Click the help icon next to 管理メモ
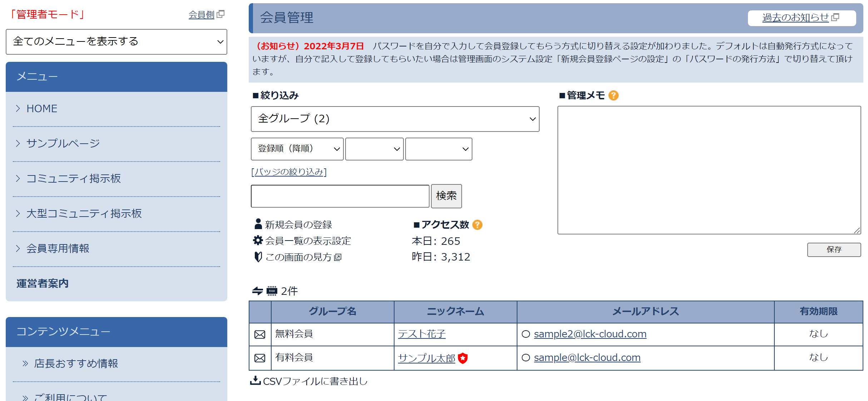The height and width of the screenshot is (401, 868). pyautogui.click(x=614, y=95)
